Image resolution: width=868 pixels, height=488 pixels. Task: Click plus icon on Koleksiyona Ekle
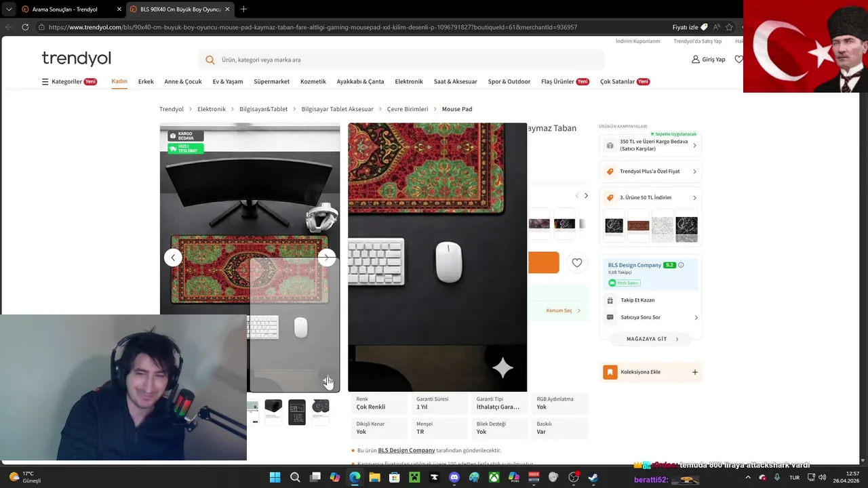694,372
